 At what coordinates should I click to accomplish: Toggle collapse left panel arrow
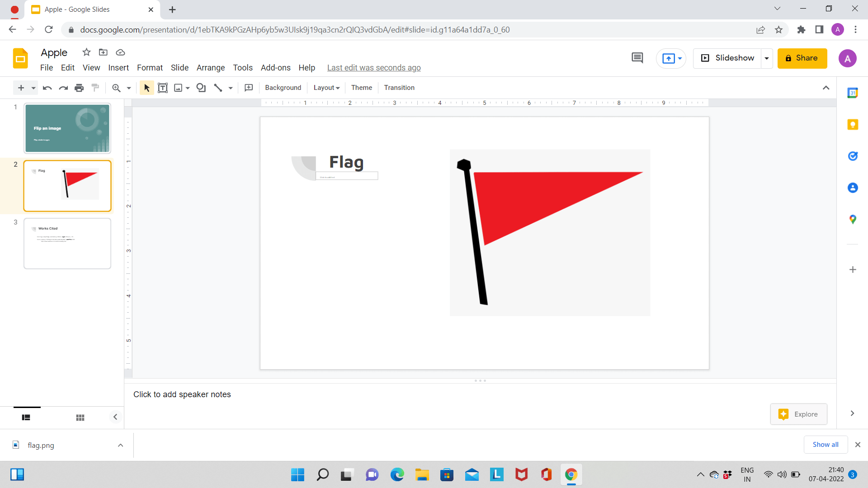point(115,417)
